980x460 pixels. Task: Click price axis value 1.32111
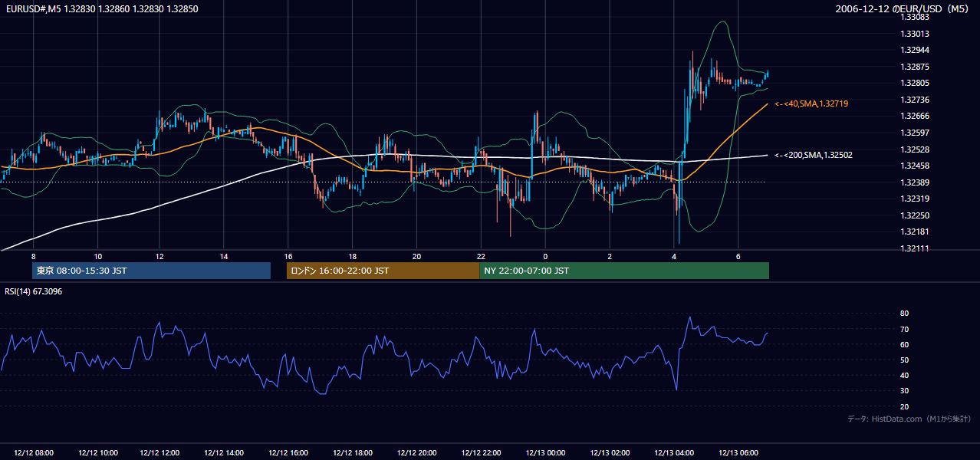(915, 248)
